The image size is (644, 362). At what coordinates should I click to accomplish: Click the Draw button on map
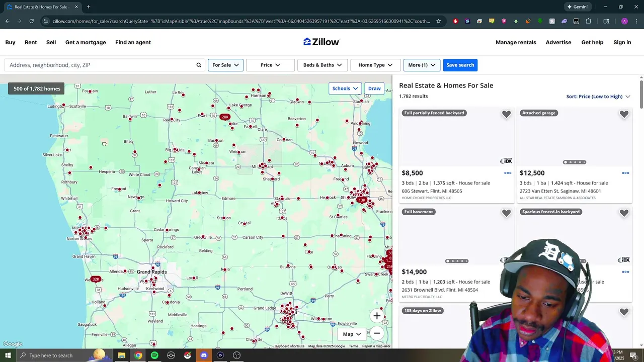click(x=374, y=88)
